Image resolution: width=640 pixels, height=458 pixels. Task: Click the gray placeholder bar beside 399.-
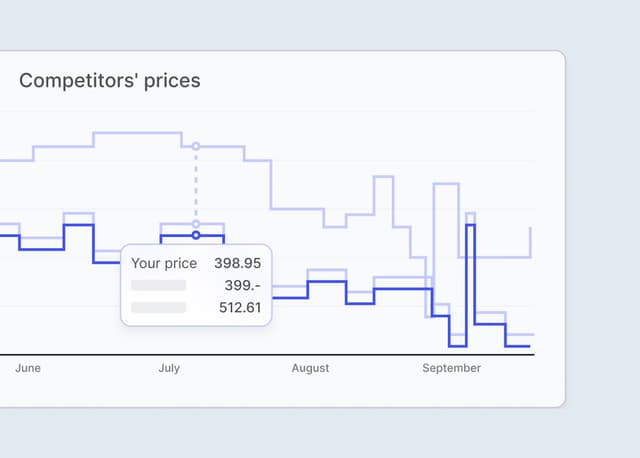click(158, 286)
